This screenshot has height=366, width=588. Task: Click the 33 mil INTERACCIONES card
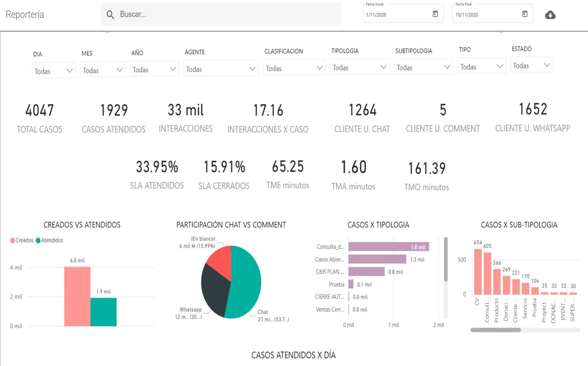click(186, 118)
